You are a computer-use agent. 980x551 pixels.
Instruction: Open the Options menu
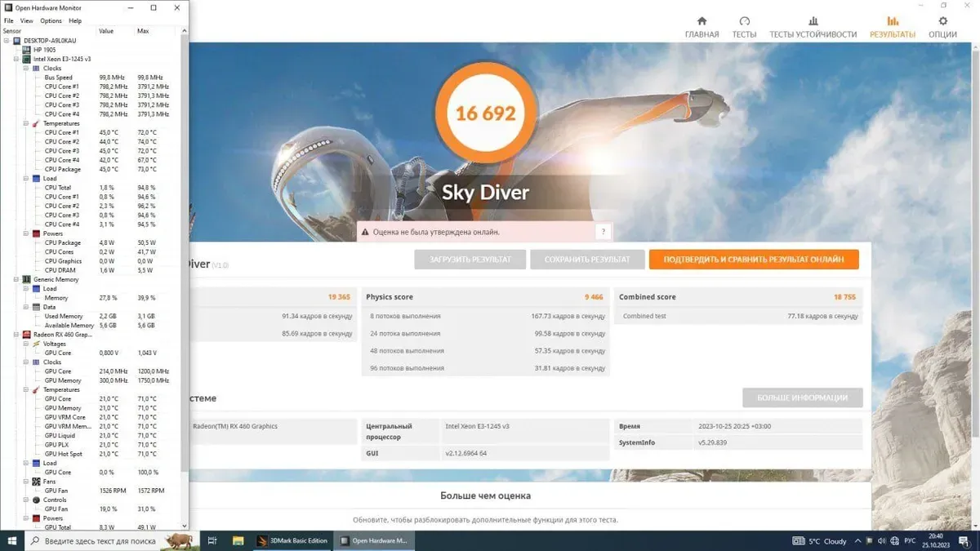click(x=51, y=20)
